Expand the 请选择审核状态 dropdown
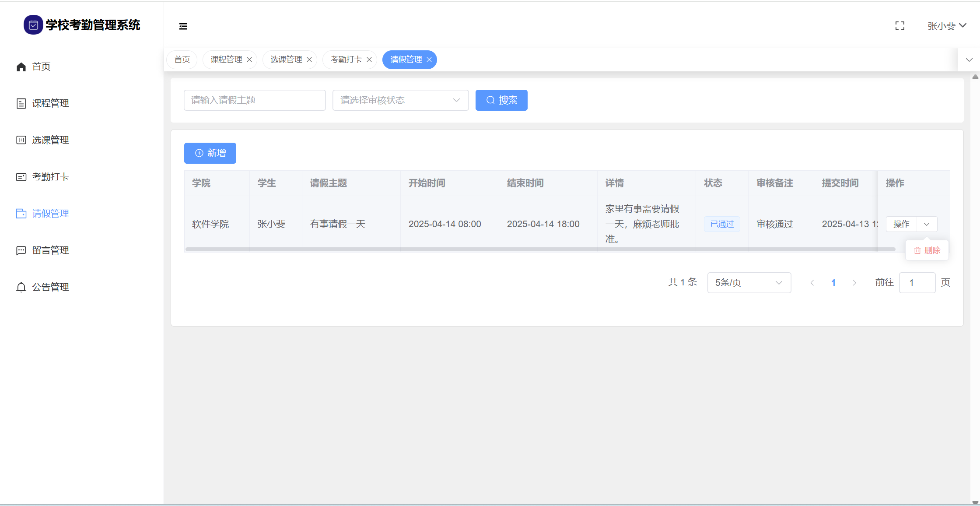Viewport: 980px width, 506px height. 400,100
